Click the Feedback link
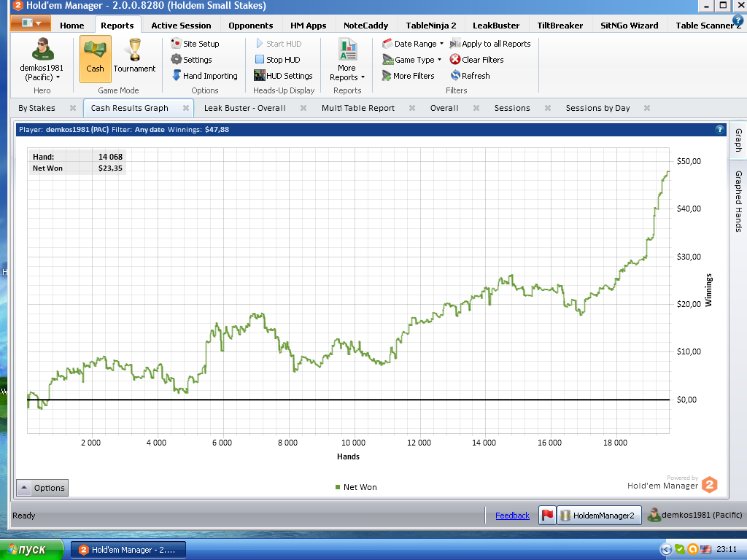Viewport: 747px width, 560px height. [x=512, y=516]
